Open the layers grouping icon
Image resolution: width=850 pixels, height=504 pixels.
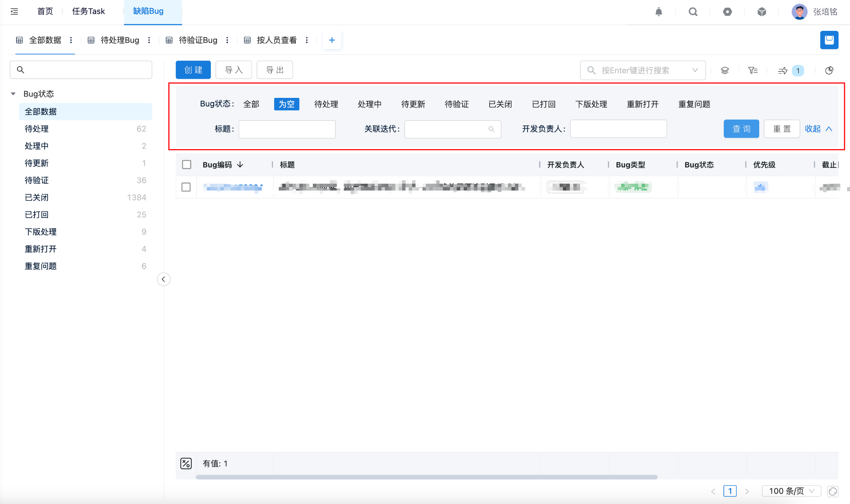coord(725,70)
